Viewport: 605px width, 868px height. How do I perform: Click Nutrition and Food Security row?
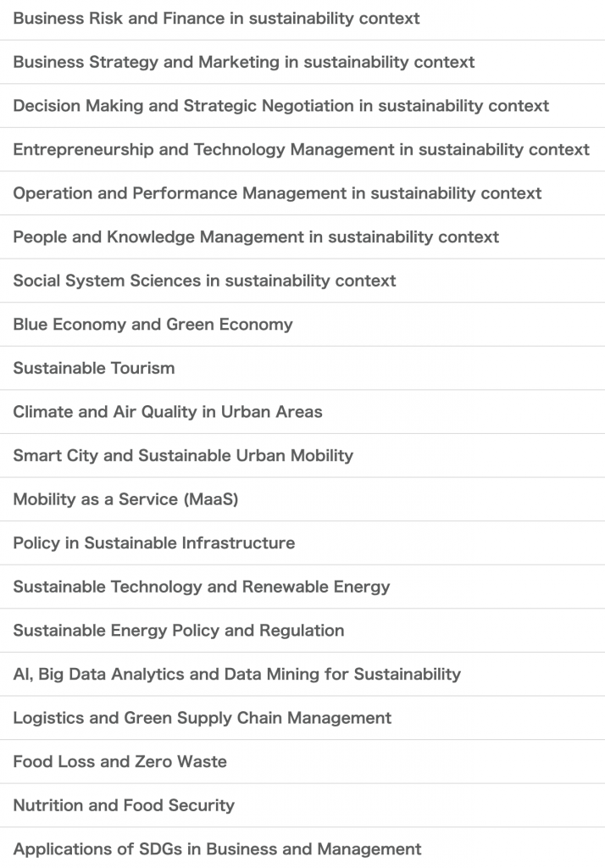click(302, 805)
